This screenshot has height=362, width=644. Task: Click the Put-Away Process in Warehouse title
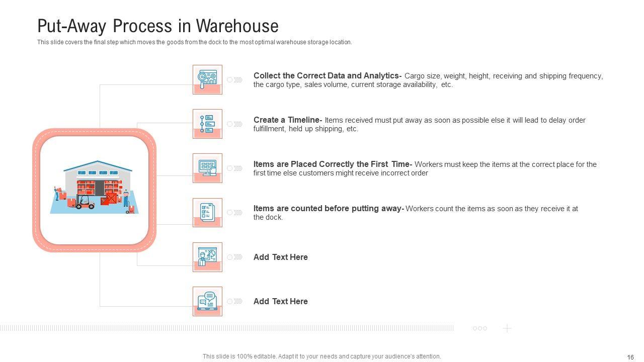pyautogui.click(x=158, y=26)
